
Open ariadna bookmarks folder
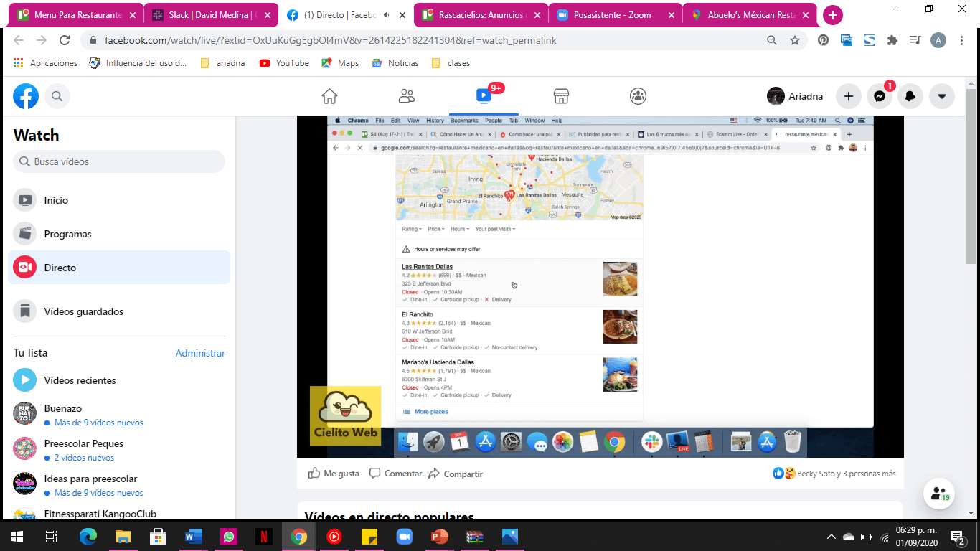tap(223, 63)
